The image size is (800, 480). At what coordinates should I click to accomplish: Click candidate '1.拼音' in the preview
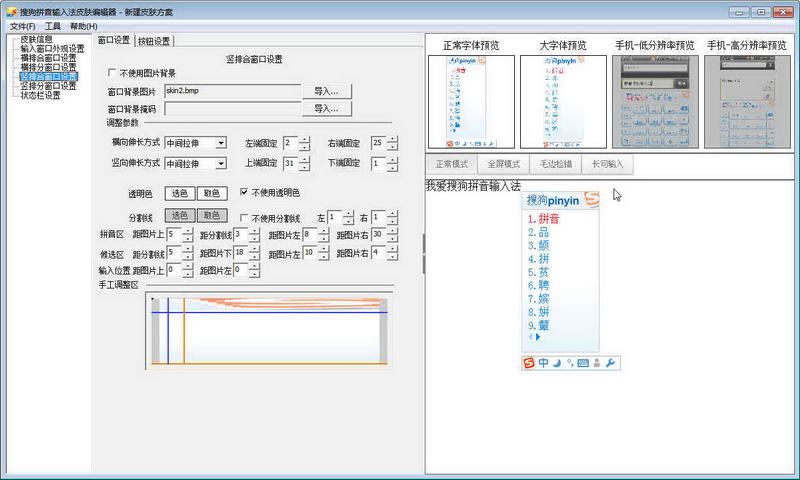coord(543,219)
